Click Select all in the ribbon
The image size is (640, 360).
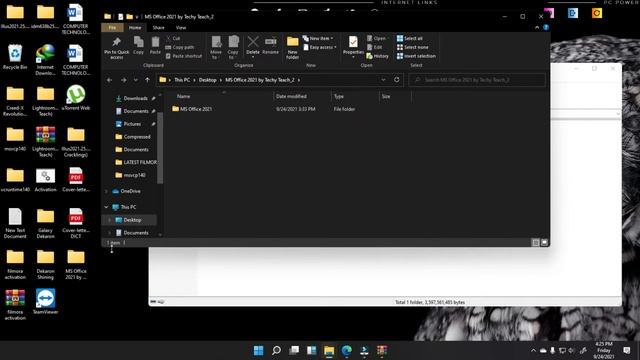409,38
